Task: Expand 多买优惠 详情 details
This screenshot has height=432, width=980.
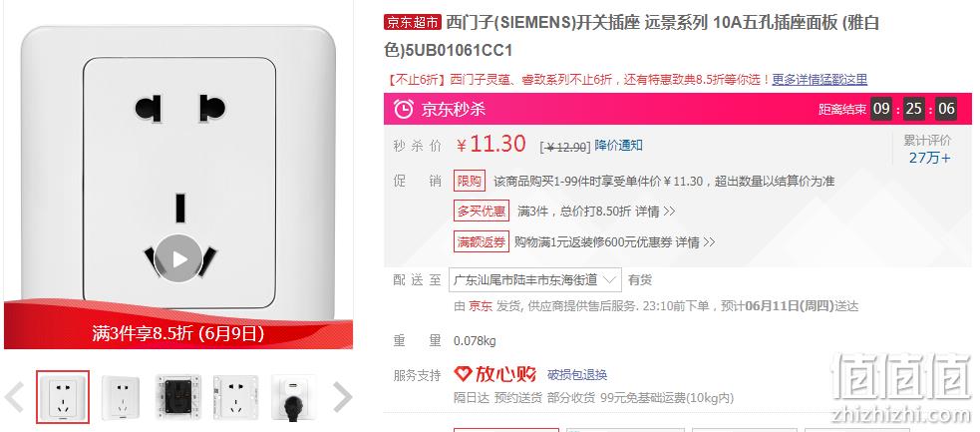Action: point(656,212)
